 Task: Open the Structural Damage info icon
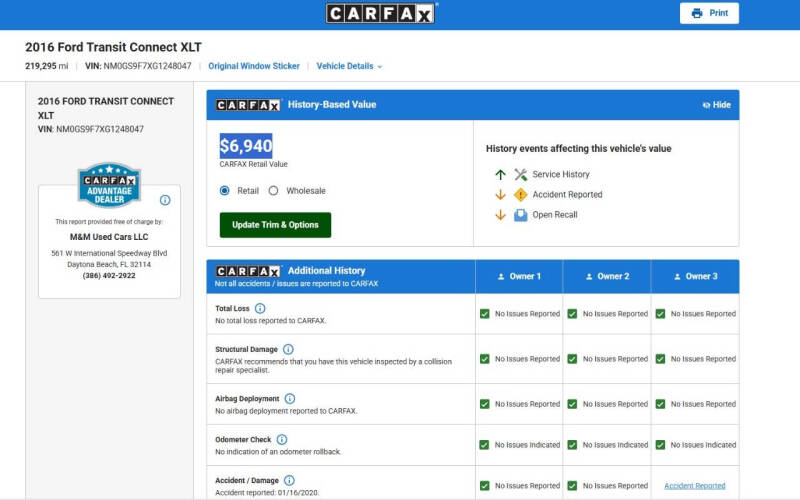(x=288, y=349)
